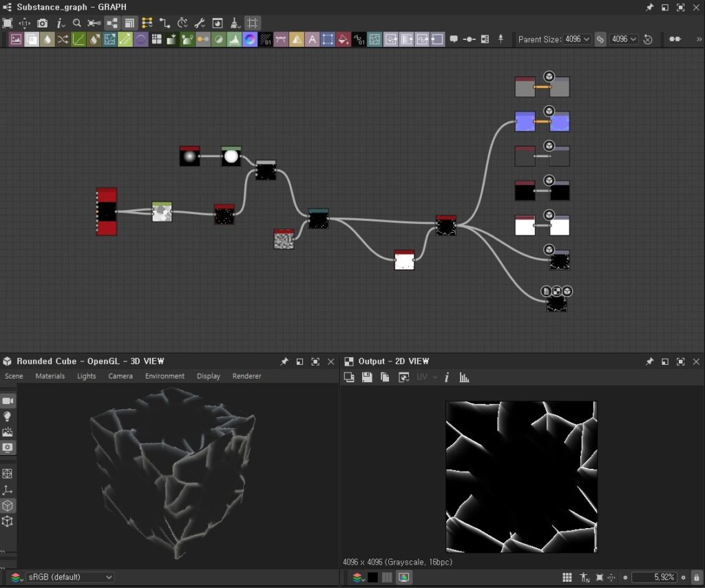Expand the Parent Size height dropdown

(624, 39)
